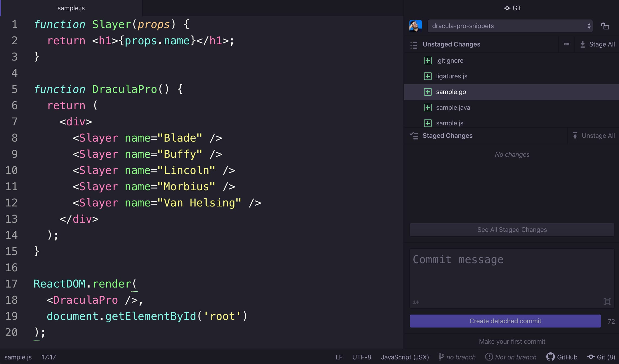Image resolution: width=619 pixels, height=364 pixels.
Task: Select the sample.js editor tab
Action: pyautogui.click(x=71, y=8)
